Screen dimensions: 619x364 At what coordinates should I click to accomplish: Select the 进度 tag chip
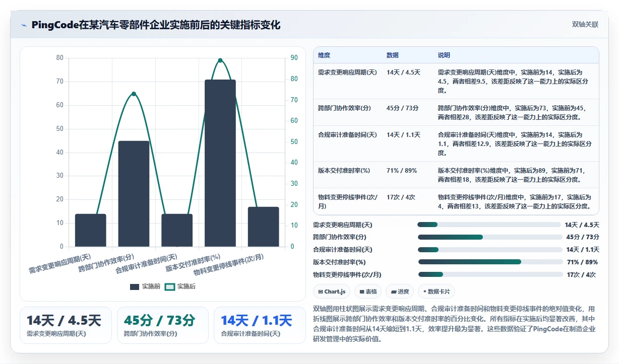[400, 292]
